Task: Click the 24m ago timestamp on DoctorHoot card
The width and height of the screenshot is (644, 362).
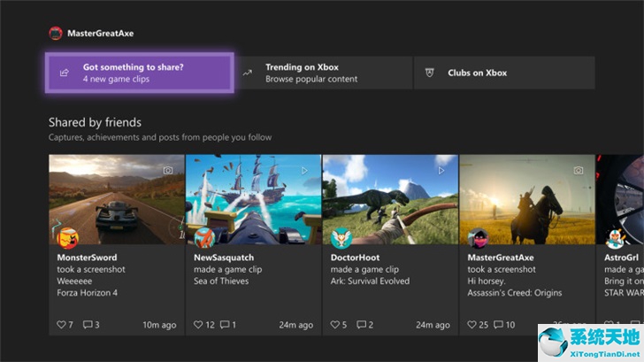Action: (433, 325)
